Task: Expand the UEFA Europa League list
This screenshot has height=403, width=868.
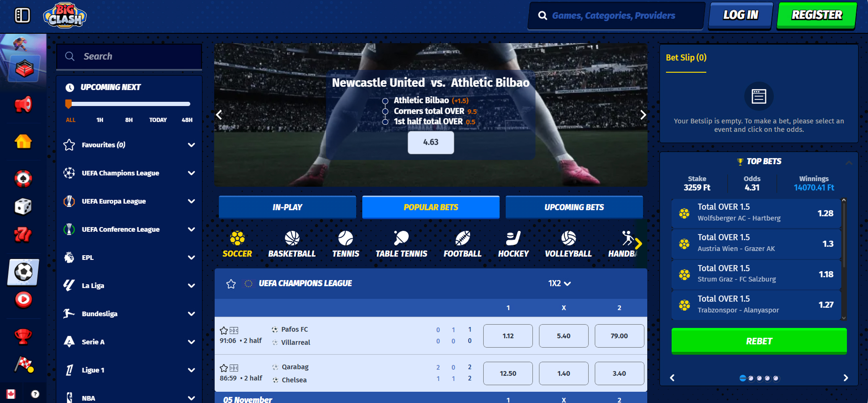Action: (x=191, y=201)
